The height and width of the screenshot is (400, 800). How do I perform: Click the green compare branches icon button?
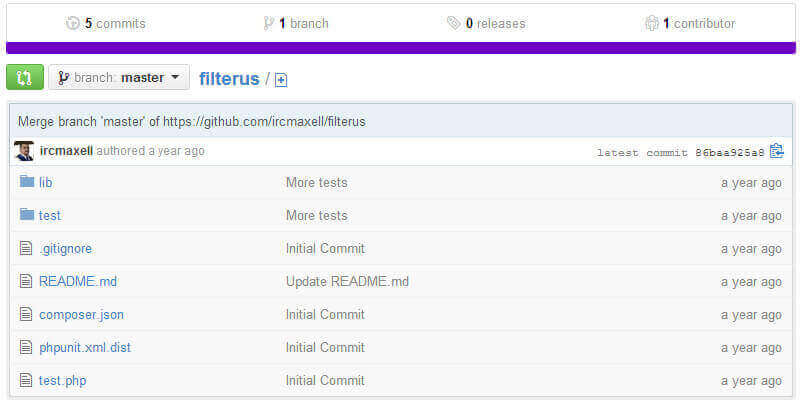(25, 77)
